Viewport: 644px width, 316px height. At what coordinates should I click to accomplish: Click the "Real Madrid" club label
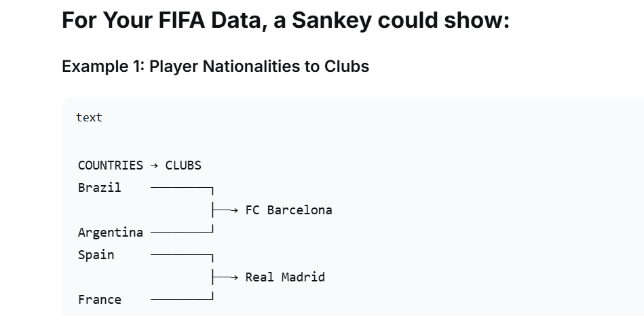[285, 277]
